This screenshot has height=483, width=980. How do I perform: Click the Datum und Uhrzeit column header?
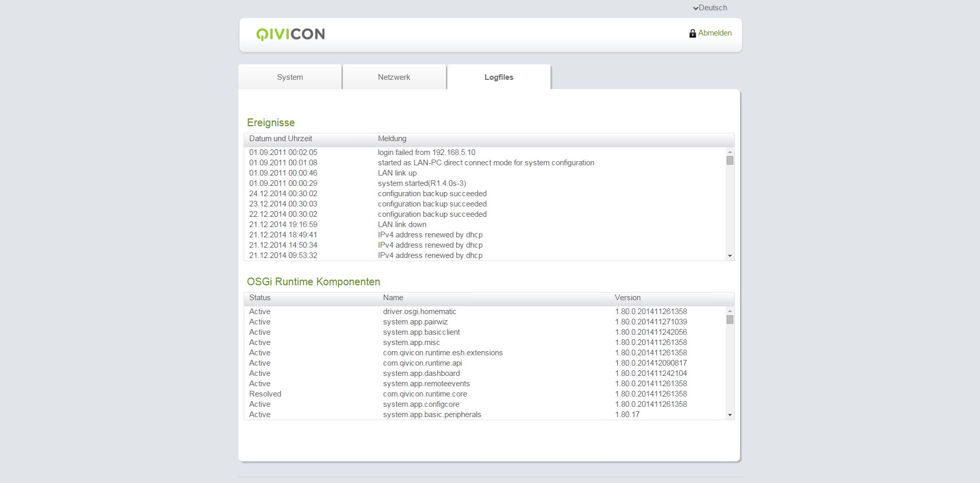281,139
